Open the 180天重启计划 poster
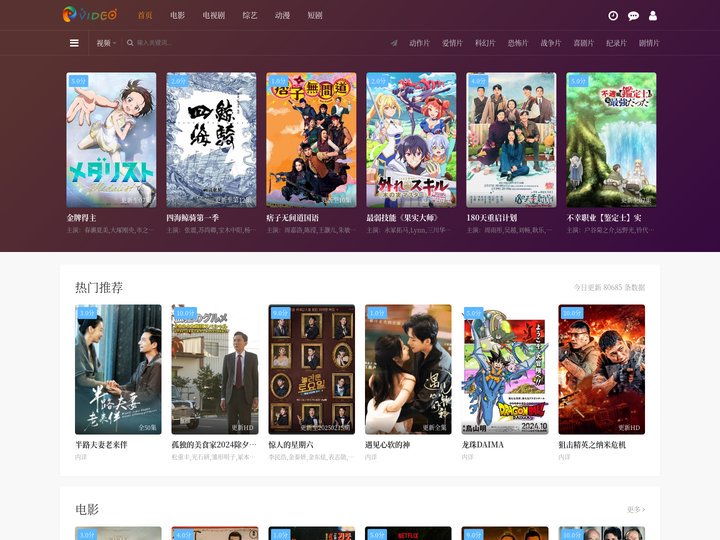 click(511, 140)
